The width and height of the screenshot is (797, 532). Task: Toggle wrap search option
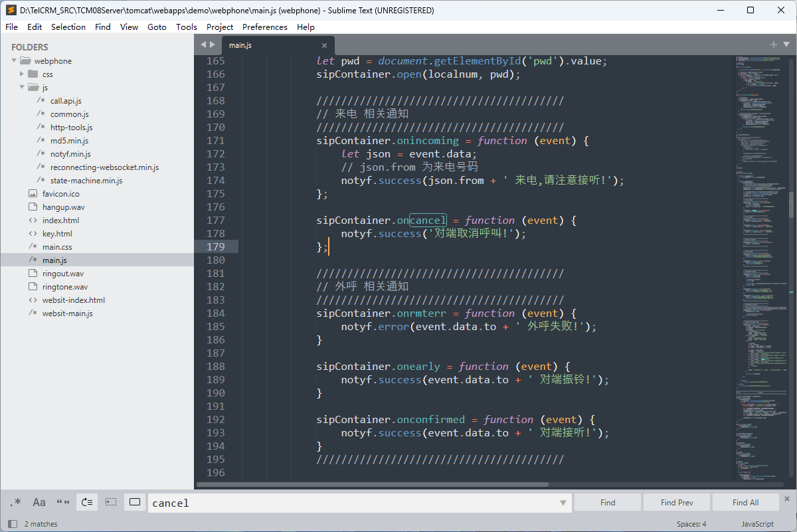point(87,503)
